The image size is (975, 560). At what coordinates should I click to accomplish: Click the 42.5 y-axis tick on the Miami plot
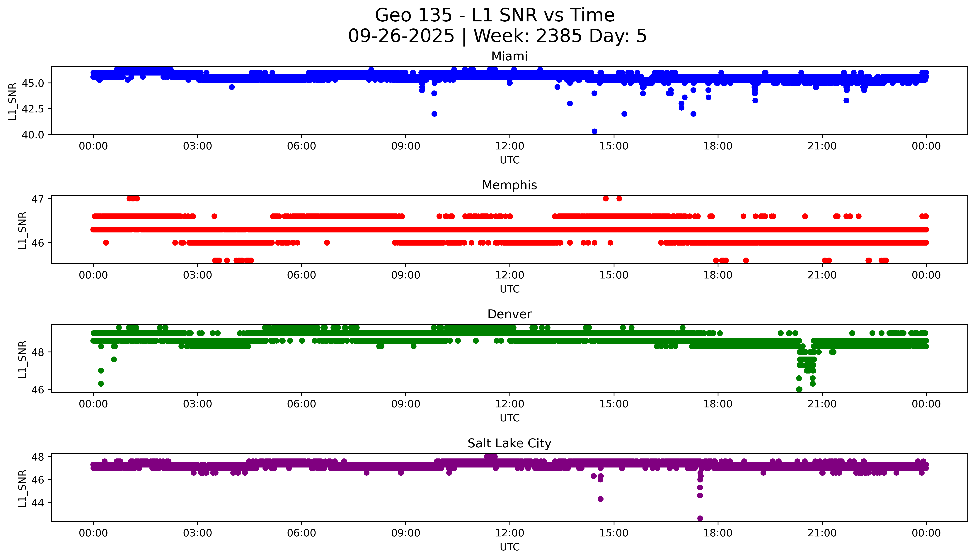pyautogui.click(x=33, y=109)
